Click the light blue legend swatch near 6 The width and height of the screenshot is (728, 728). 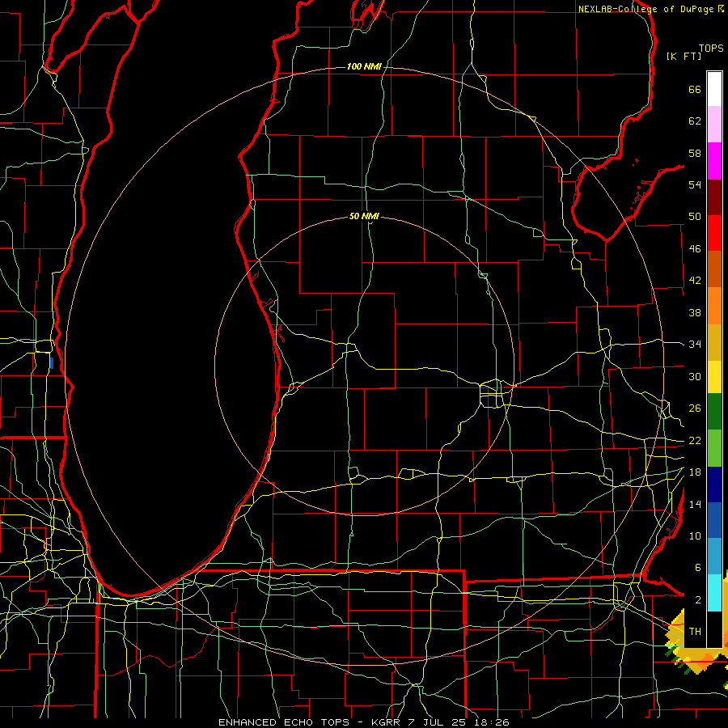(x=714, y=557)
